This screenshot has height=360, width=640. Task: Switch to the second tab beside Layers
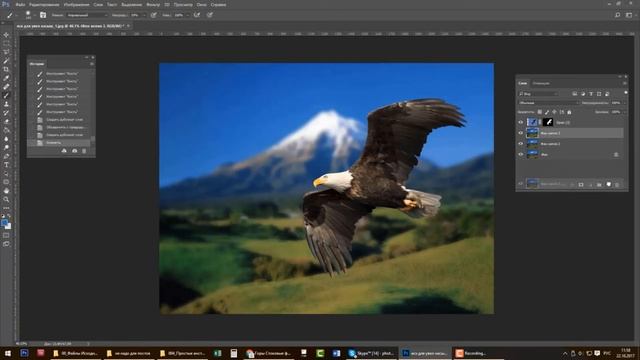click(541, 83)
